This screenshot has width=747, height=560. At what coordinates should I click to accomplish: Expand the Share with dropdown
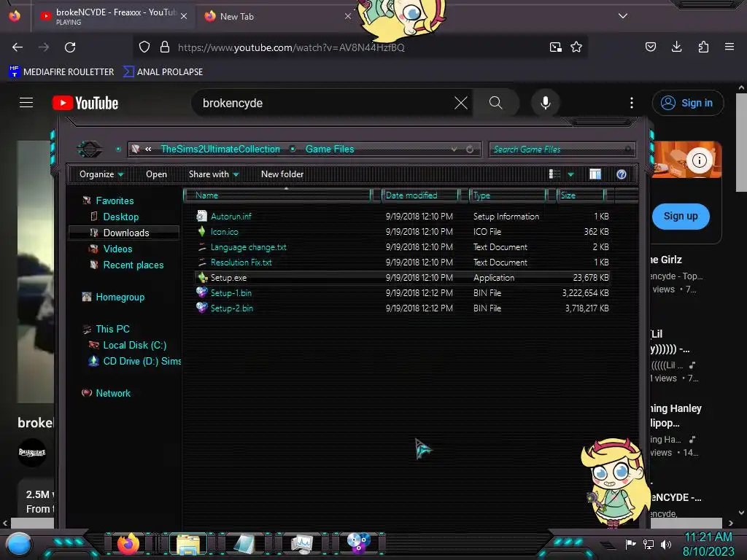click(x=214, y=174)
